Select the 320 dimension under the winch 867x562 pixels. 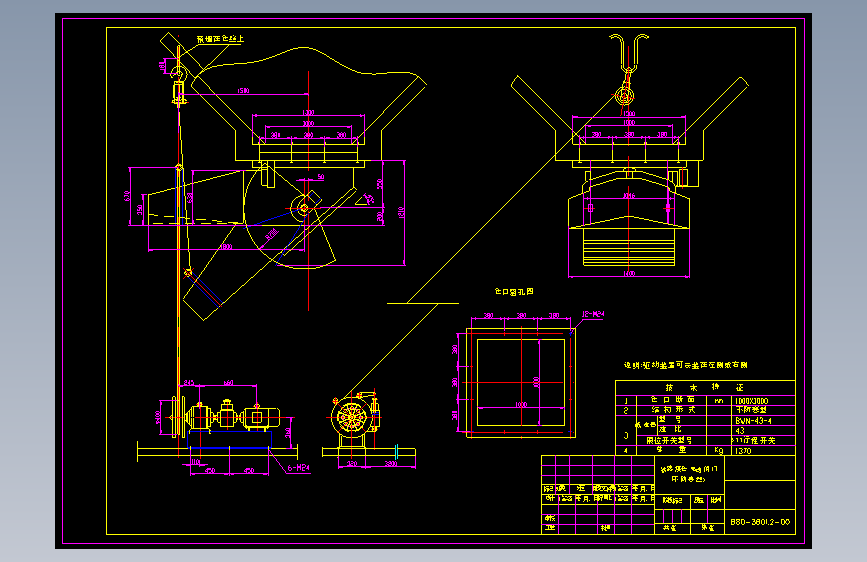[352, 464]
